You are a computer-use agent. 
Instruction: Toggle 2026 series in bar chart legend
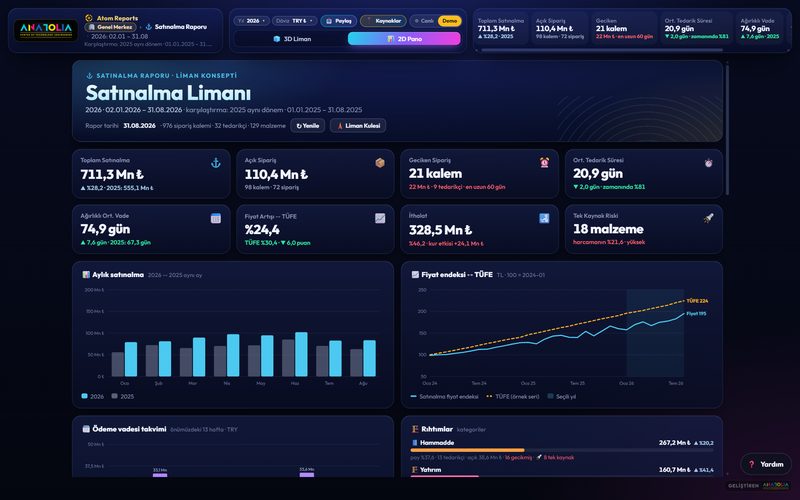tap(93, 396)
